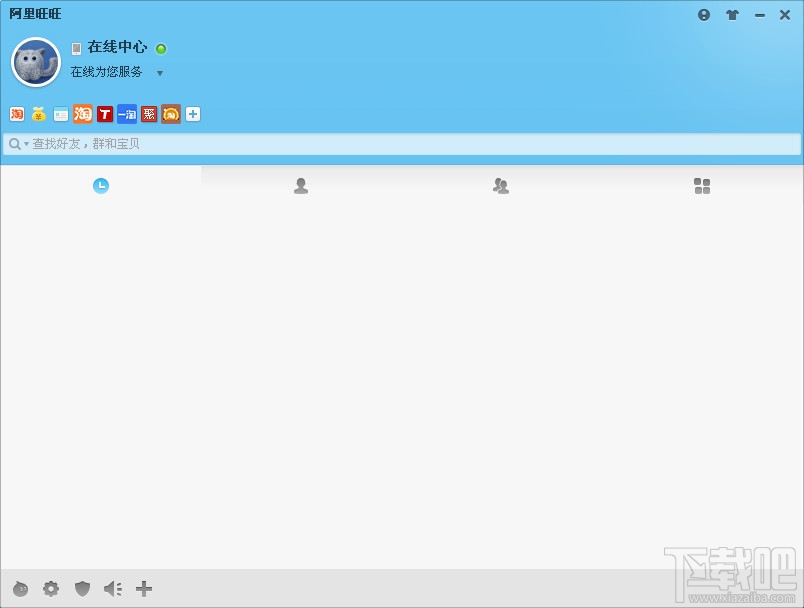Open the blue Yitao search icon
This screenshot has width=804, height=608.
(x=126, y=114)
